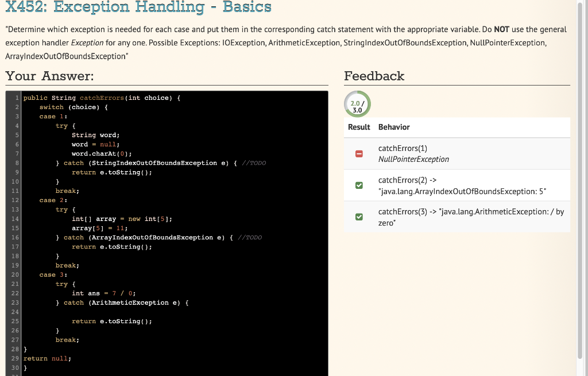The image size is (588, 376).
Task: Click the score ring showing 2.0 of 3.0
Action: tap(357, 104)
